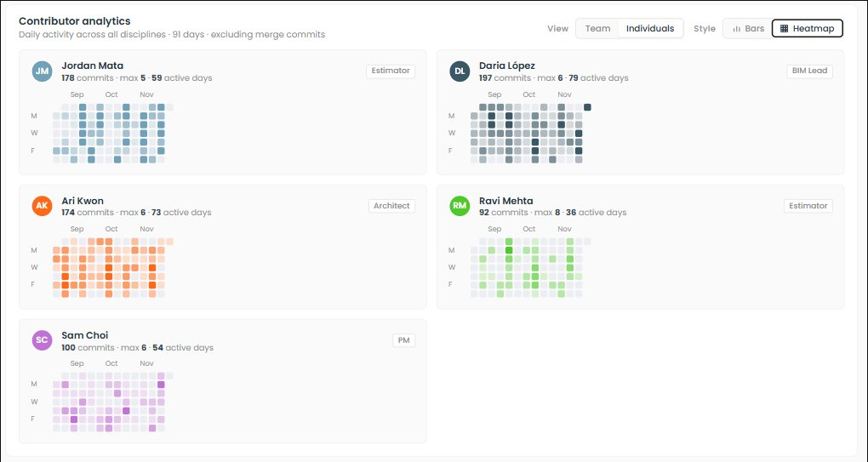
Task: Click Daria López's 197 commits stats line
Action: [554, 78]
